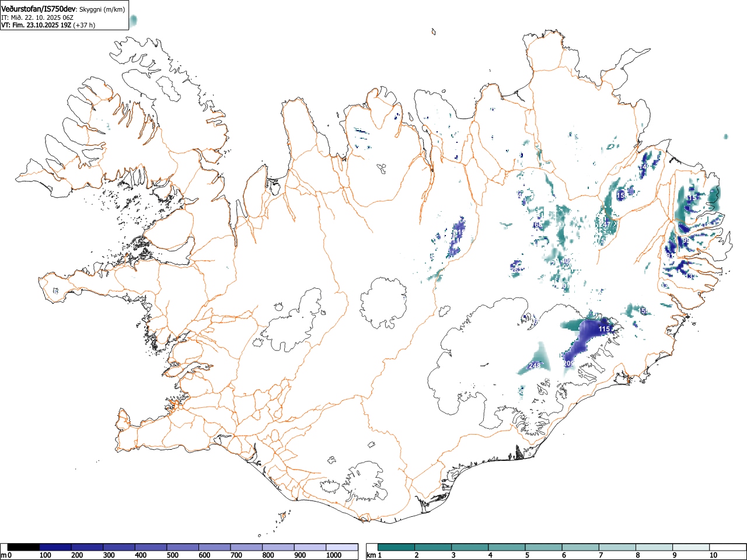Click the '500' tick label in the metre legend
This screenshot has height=560, width=747.
[172, 555]
